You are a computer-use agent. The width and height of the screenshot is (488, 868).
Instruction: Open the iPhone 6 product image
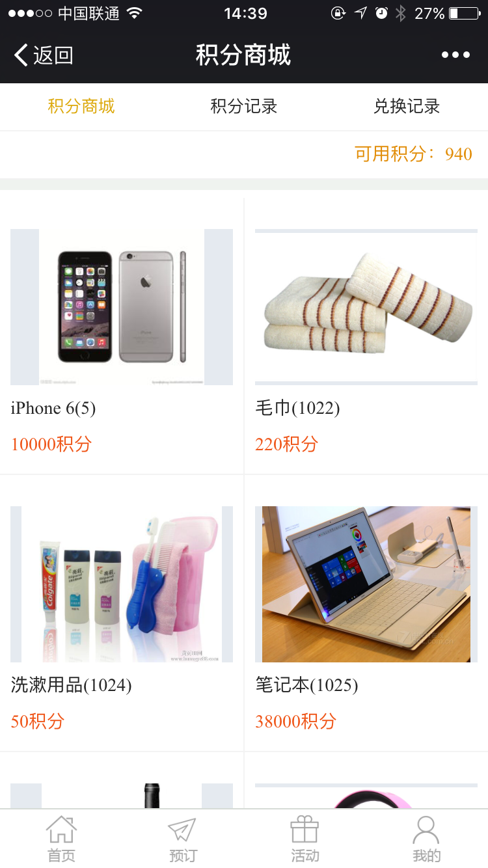tap(122, 307)
